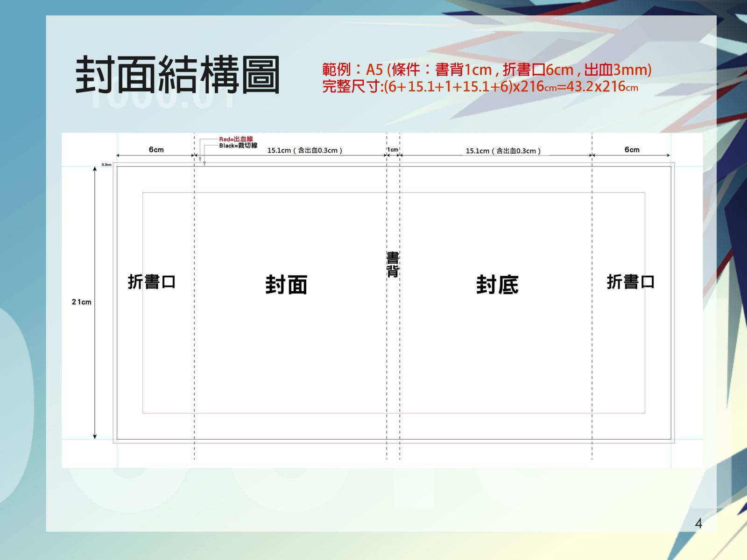
Task: Click the small 0.3cm bleed label
Action: pos(106,164)
